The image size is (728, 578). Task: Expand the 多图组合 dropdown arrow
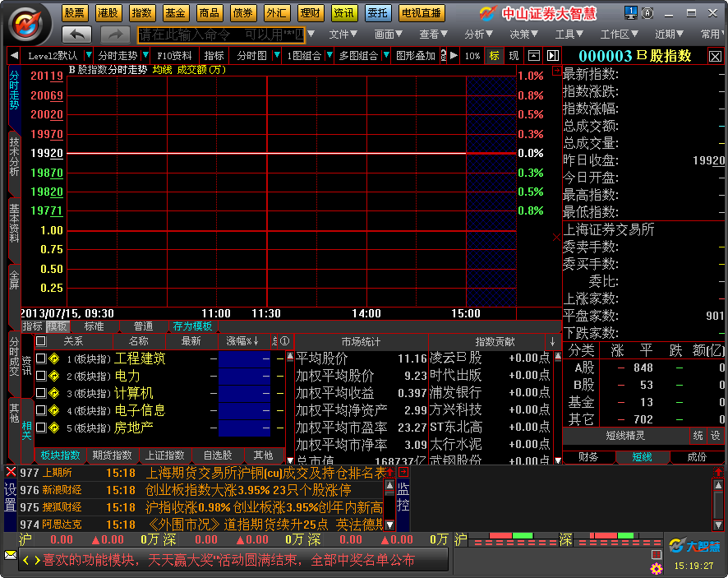pyautogui.click(x=385, y=56)
